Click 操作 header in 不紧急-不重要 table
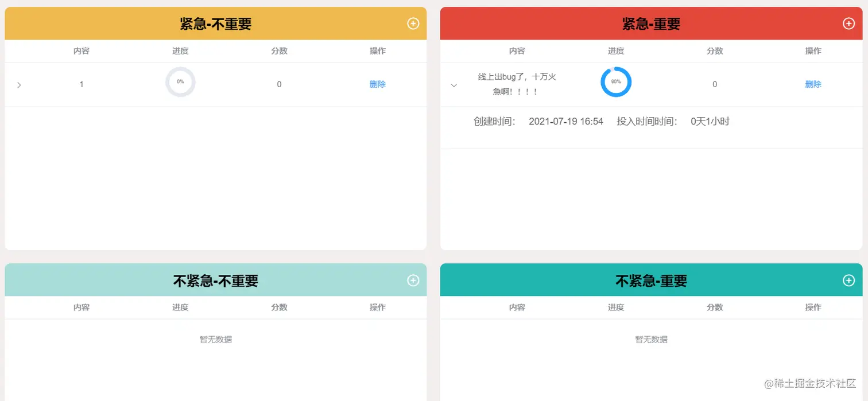The height and width of the screenshot is (401, 868). coord(377,307)
